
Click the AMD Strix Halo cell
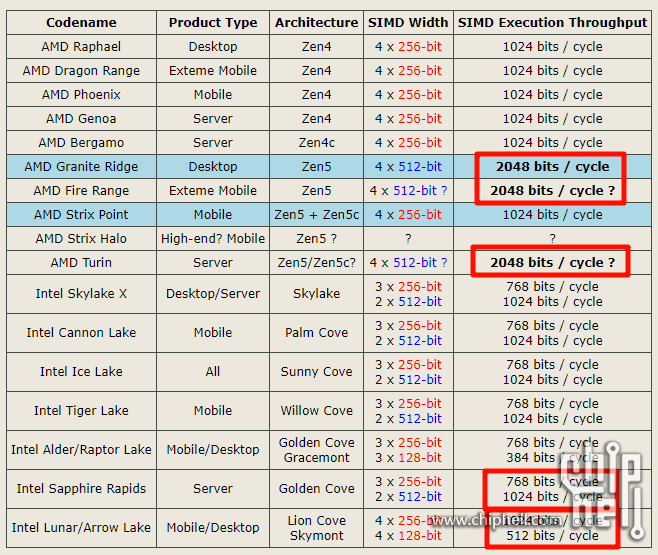(81, 238)
